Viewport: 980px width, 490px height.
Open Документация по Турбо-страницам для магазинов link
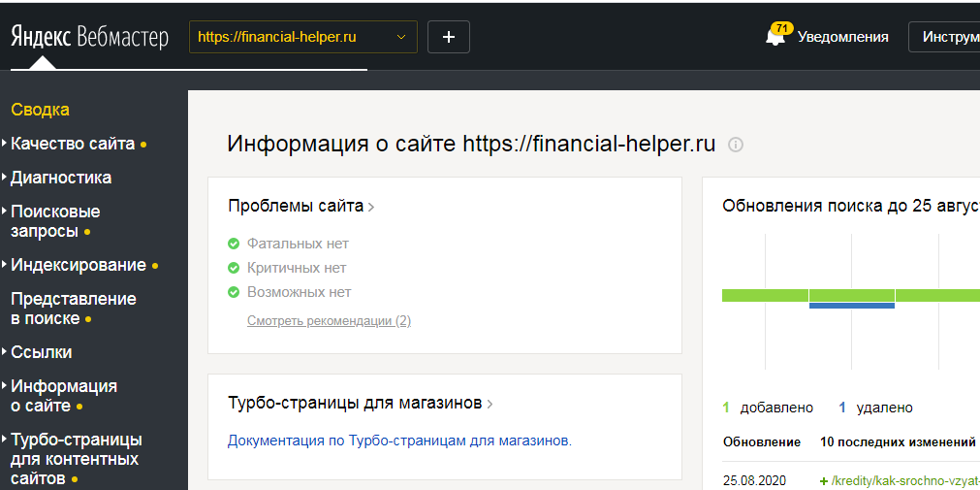pos(399,441)
